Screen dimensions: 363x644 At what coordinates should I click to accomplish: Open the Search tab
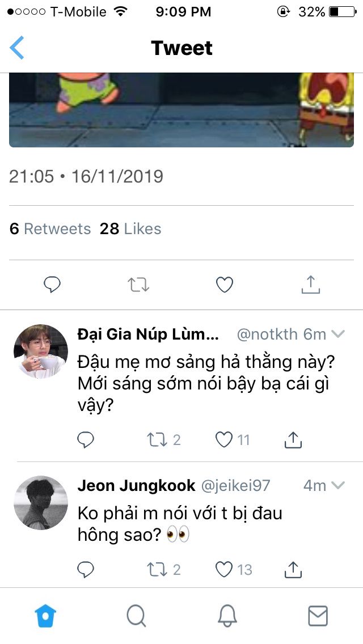point(136,616)
